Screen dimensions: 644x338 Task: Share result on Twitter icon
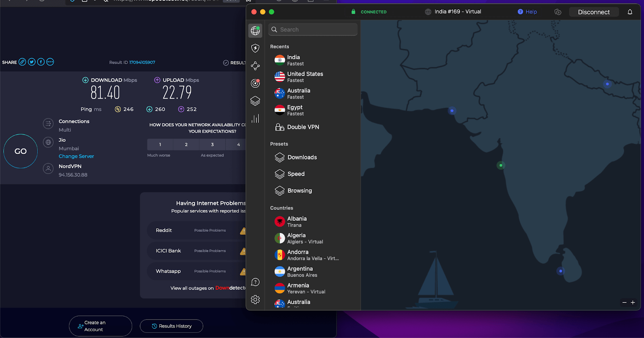pyautogui.click(x=31, y=62)
